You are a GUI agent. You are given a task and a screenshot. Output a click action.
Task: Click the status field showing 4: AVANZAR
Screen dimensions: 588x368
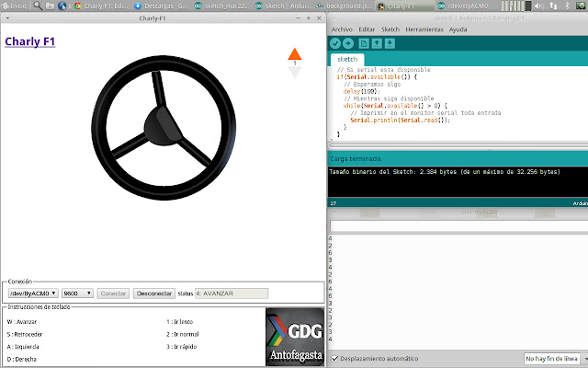click(232, 293)
